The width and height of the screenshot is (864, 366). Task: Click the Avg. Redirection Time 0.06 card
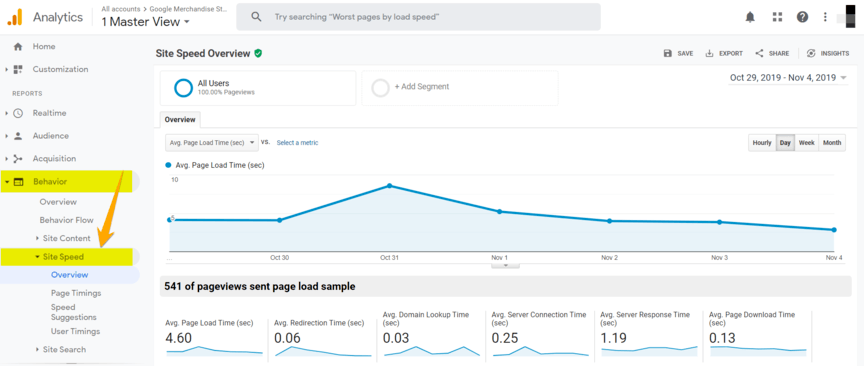(323, 336)
